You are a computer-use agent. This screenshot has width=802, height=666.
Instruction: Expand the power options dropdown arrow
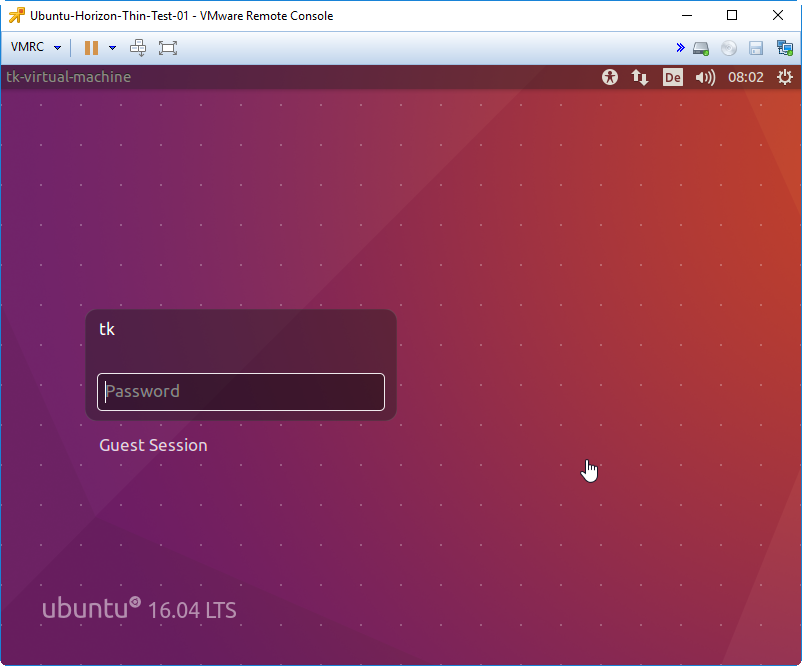point(113,48)
